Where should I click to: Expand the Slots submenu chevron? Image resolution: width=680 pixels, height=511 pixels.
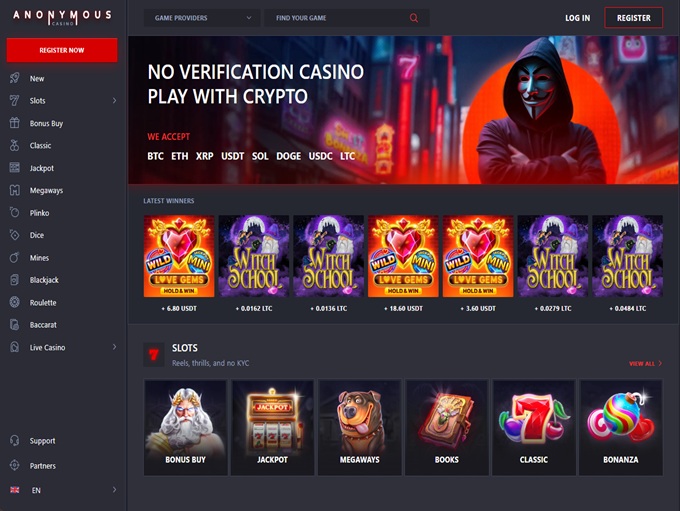(x=114, y=101)
